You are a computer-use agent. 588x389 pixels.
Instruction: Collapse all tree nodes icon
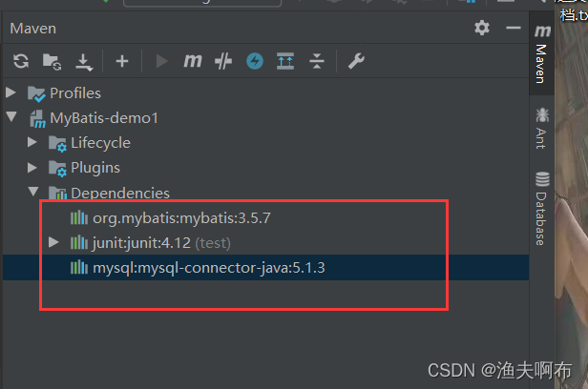[317, 61]
